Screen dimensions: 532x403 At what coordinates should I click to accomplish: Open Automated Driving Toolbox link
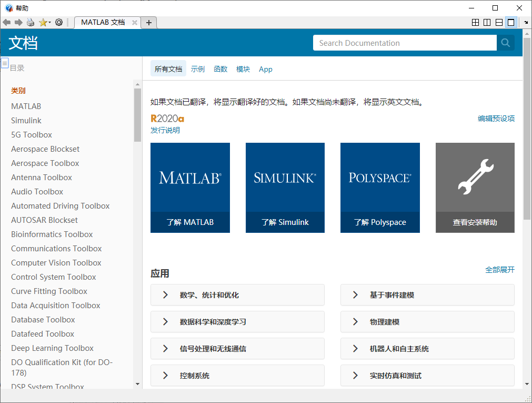coord(61,206)
